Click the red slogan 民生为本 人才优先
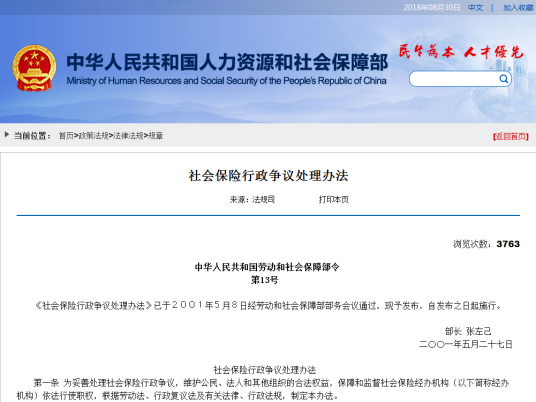The height and width of the screenshot is (402, 536). point(461,52)
